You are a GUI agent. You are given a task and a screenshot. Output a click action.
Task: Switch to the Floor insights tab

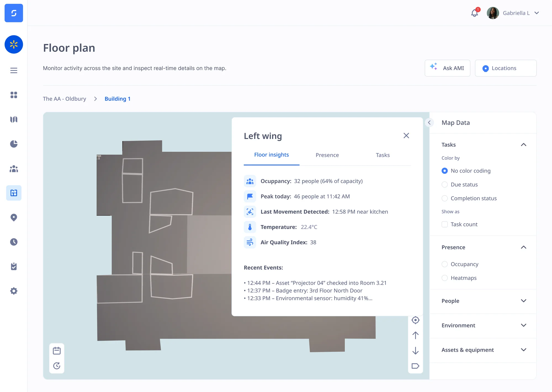tap(272, 155)
